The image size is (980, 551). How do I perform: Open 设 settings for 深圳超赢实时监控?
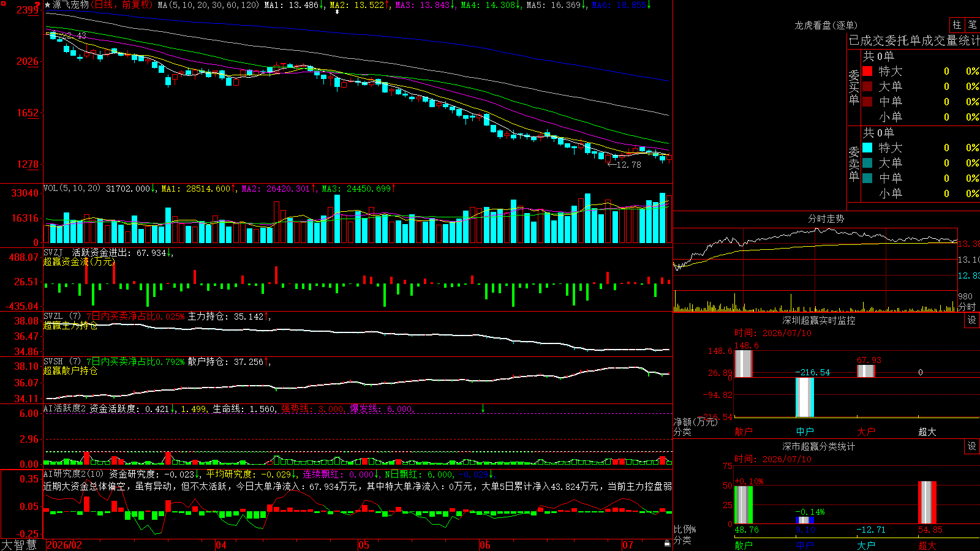pyautogui.click(x=972, y=320)
